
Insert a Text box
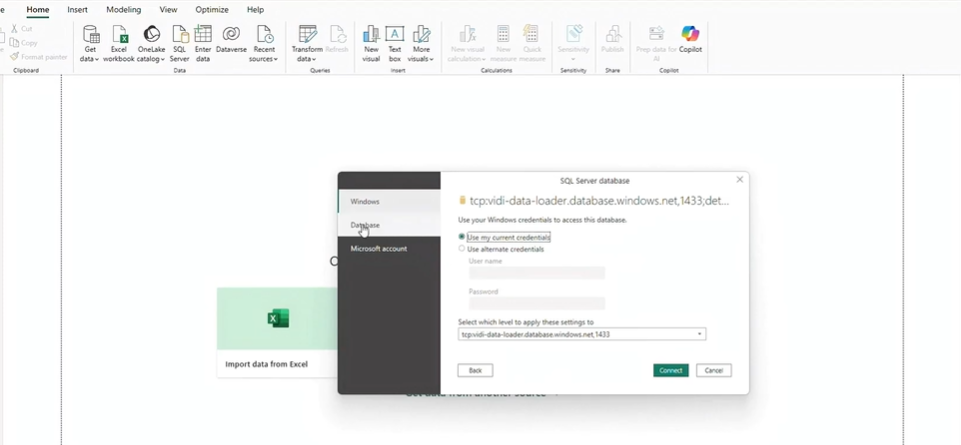tap(395, 44)
